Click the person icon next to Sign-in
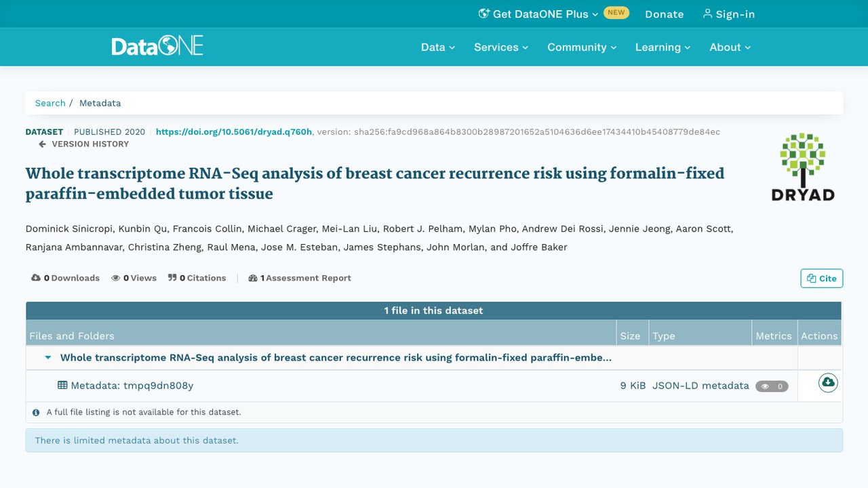 [707, 14]
